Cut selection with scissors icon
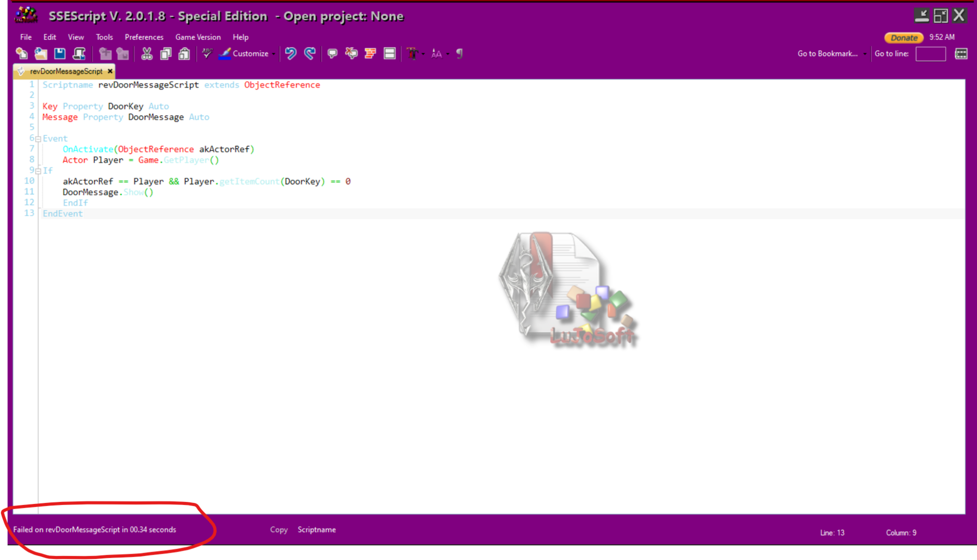The width and height of the screenshot is (977, 560). [147, 53]
